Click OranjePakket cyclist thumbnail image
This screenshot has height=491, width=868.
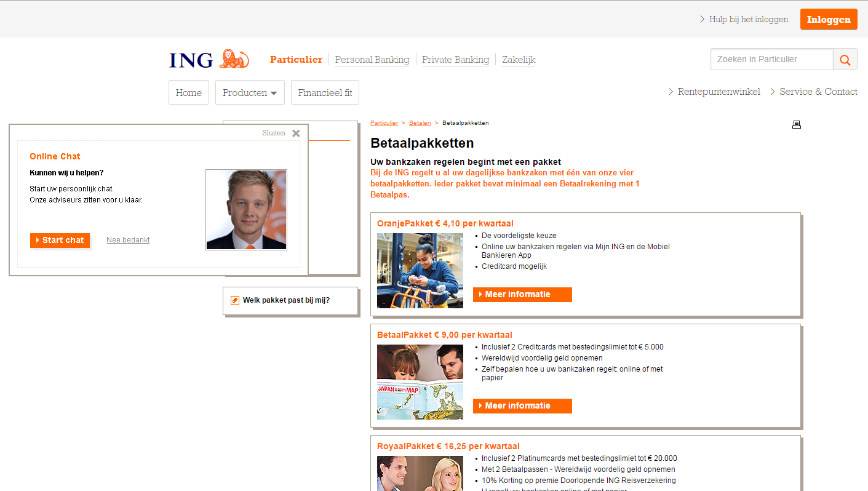click(420, 271)
